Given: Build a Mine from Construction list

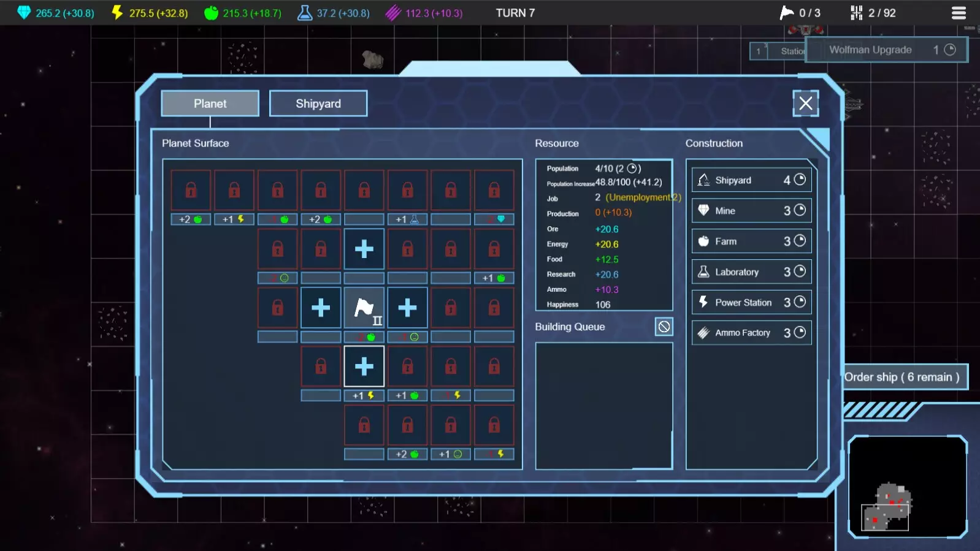Looking at the screenshot, I should [x=752, y=210].
